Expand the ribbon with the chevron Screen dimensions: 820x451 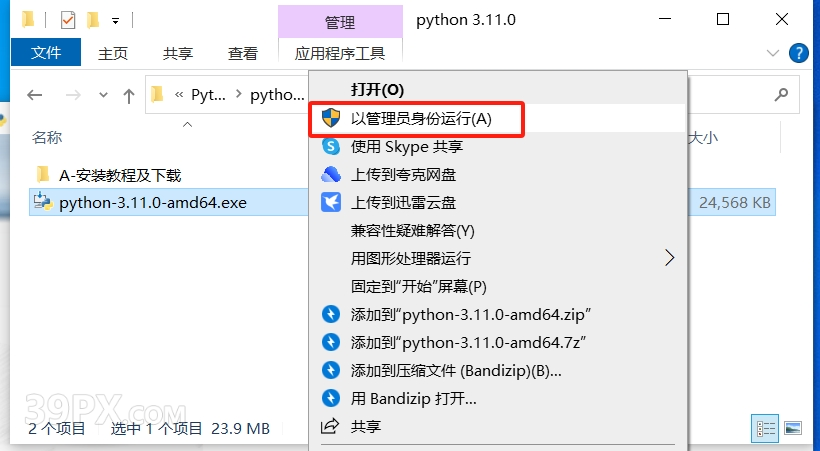(x=772, y=53)
